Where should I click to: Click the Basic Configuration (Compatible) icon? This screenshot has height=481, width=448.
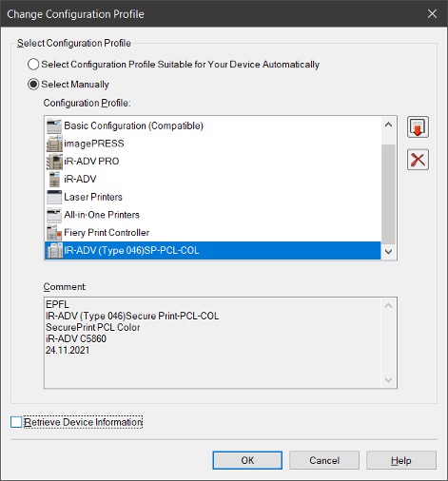coord(54,125)
